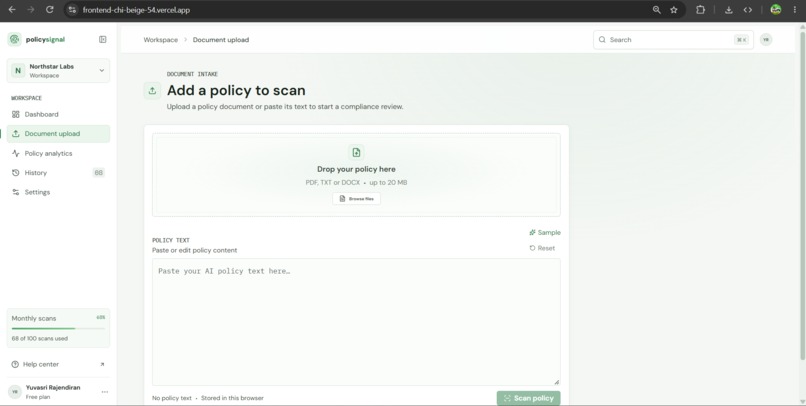Click the browser back arrow

12,10
